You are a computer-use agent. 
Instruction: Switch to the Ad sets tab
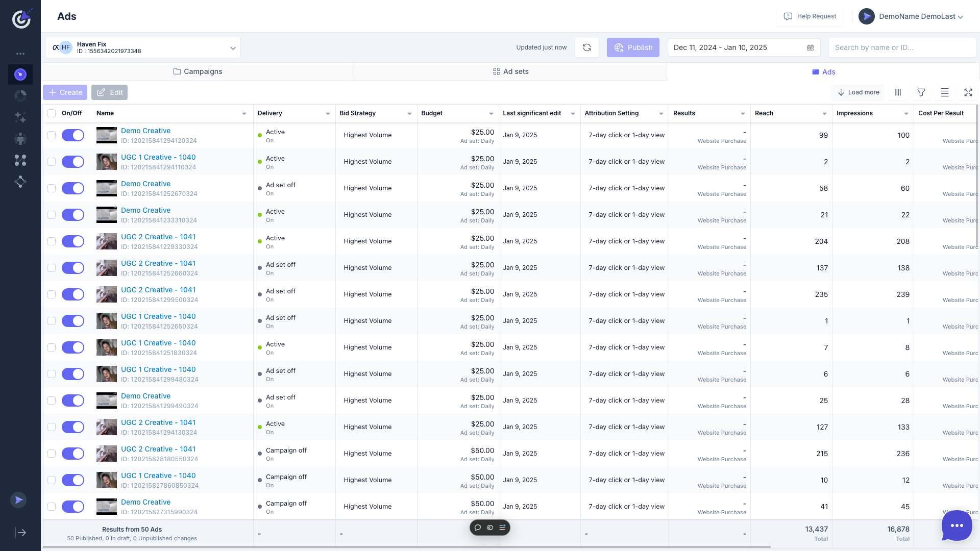click(510, 71)
